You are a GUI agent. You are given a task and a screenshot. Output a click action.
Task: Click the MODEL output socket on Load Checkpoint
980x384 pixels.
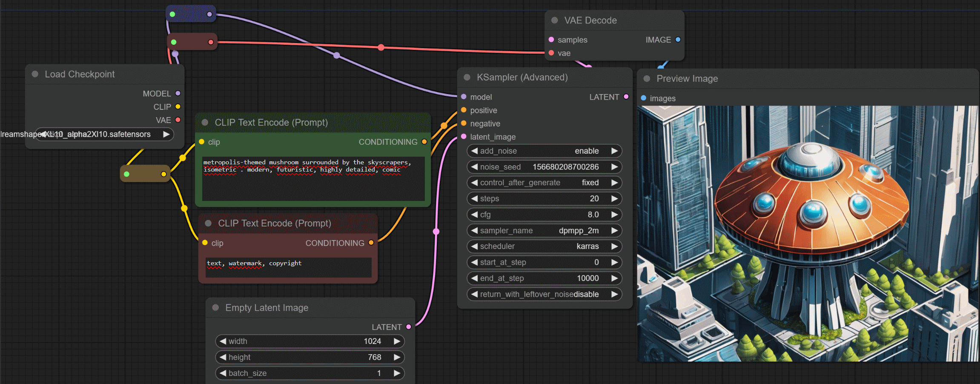click(x=178, y=94)
